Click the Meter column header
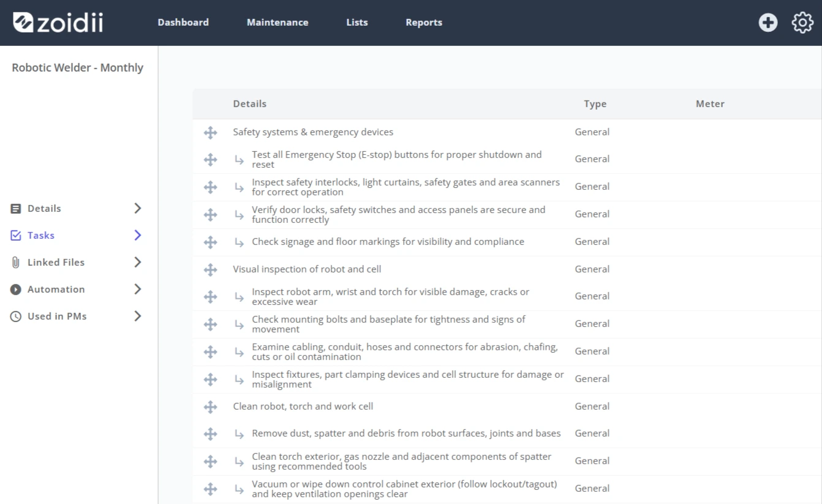Screen dimensions: 822x504 pyautogui.click(x=710, y=103)
